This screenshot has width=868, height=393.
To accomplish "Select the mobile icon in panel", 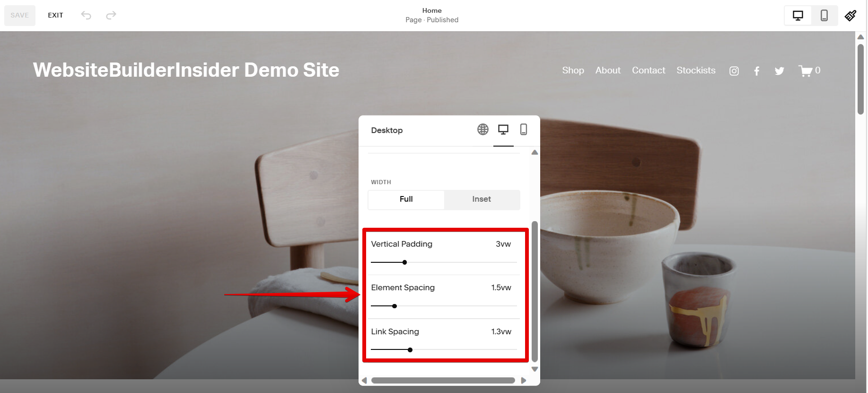I will coord(524,130).
